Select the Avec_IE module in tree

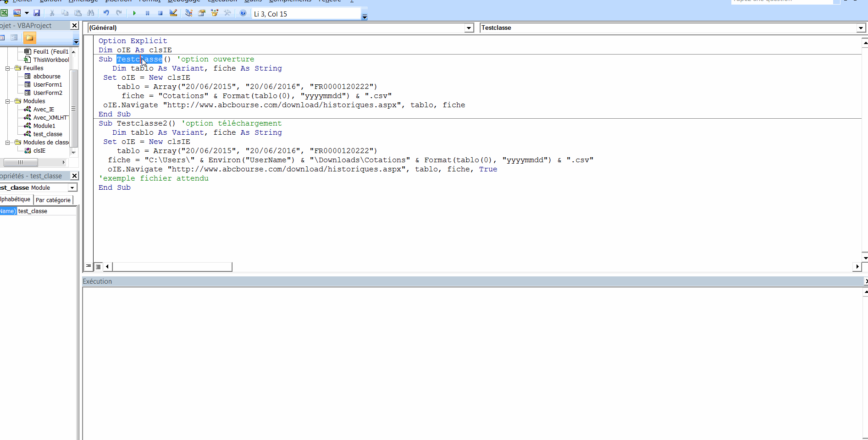[x=44, y=110]
